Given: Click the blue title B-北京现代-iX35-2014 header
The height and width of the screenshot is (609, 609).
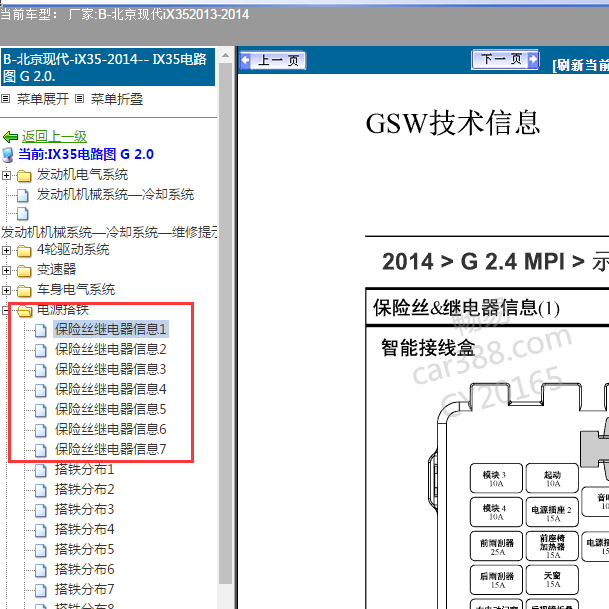Looking at the screenshot, I should 108,68.
